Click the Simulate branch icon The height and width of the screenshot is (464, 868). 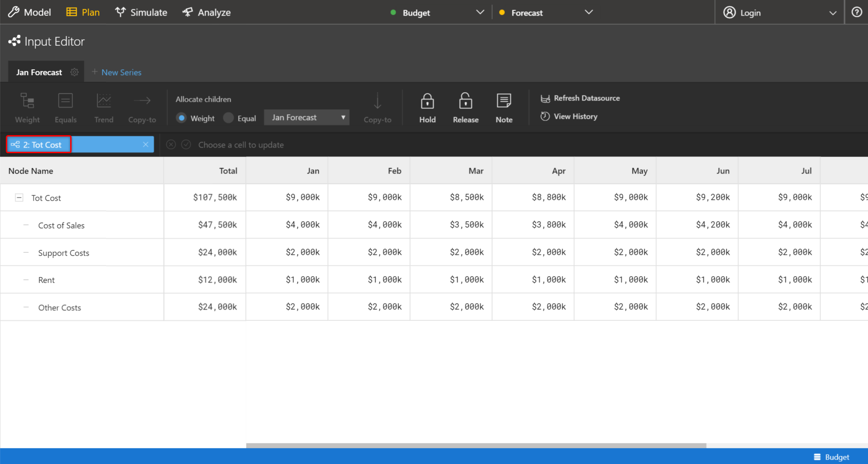120,12
